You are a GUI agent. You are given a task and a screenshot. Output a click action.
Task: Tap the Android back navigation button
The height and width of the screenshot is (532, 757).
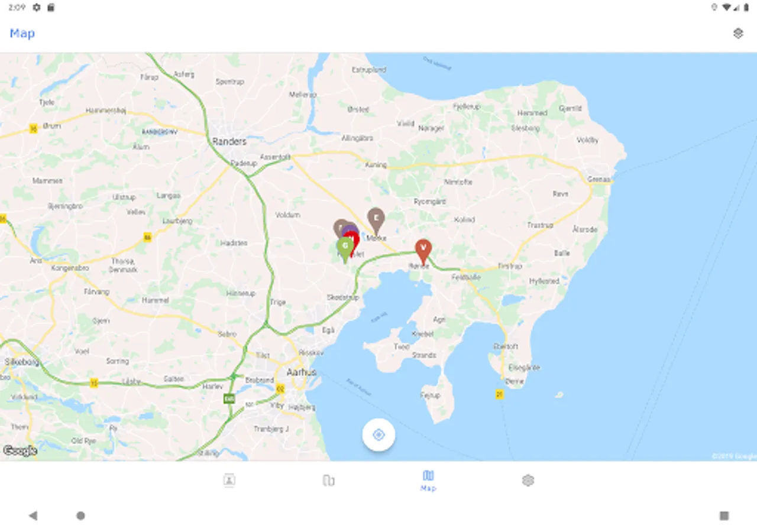(x=33, y=515)
